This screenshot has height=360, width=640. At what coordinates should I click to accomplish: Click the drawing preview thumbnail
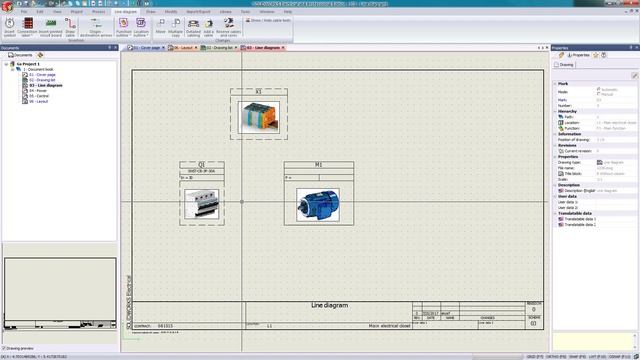pyautogui.click(x=60, y=293)
